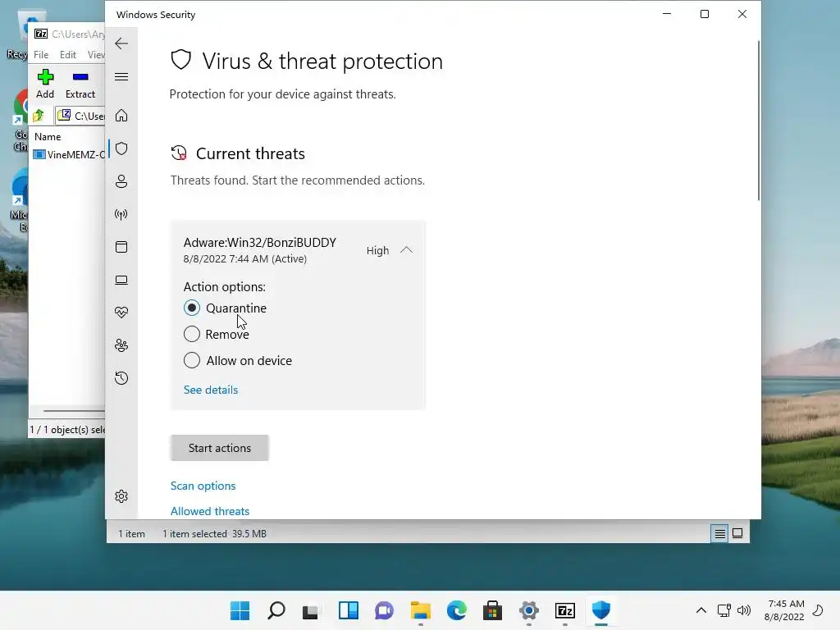Open the File menu in 7-Zip
The image size is (840, 630).
click(41, 55)
